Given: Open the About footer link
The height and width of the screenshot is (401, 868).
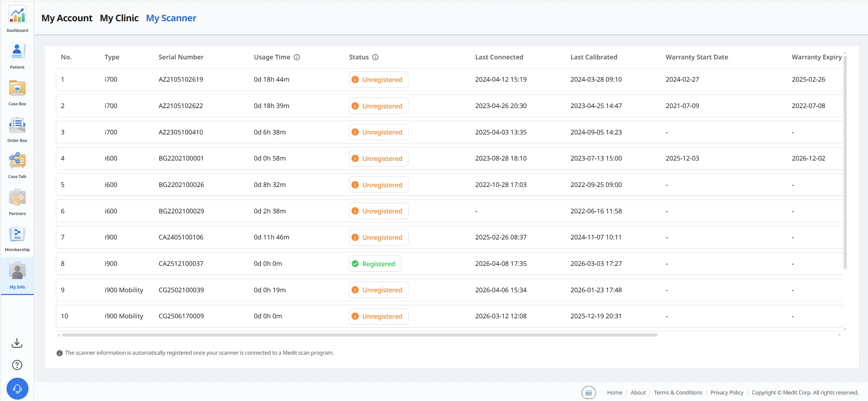Looking at the screenshot, I should coord(638,392).
